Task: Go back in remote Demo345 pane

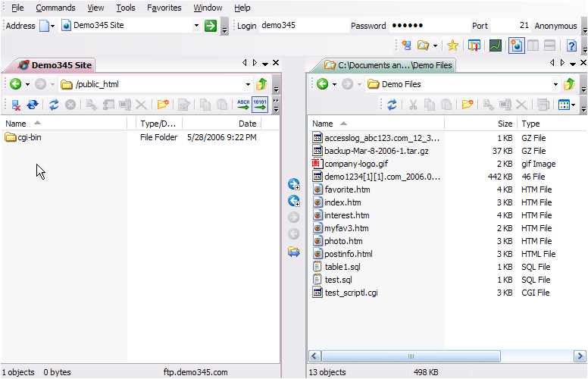Action: pyautogui.click(x=15, y=84)
